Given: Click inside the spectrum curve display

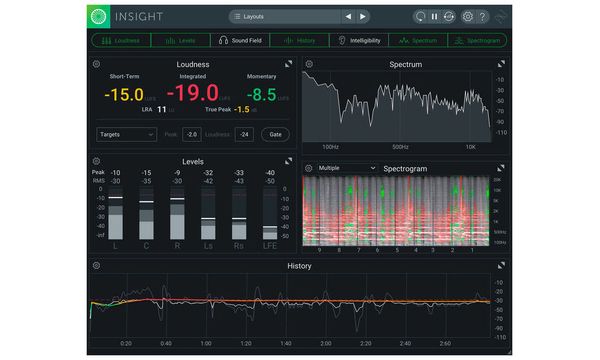Looking at the screenshot, I should [397, 106].
